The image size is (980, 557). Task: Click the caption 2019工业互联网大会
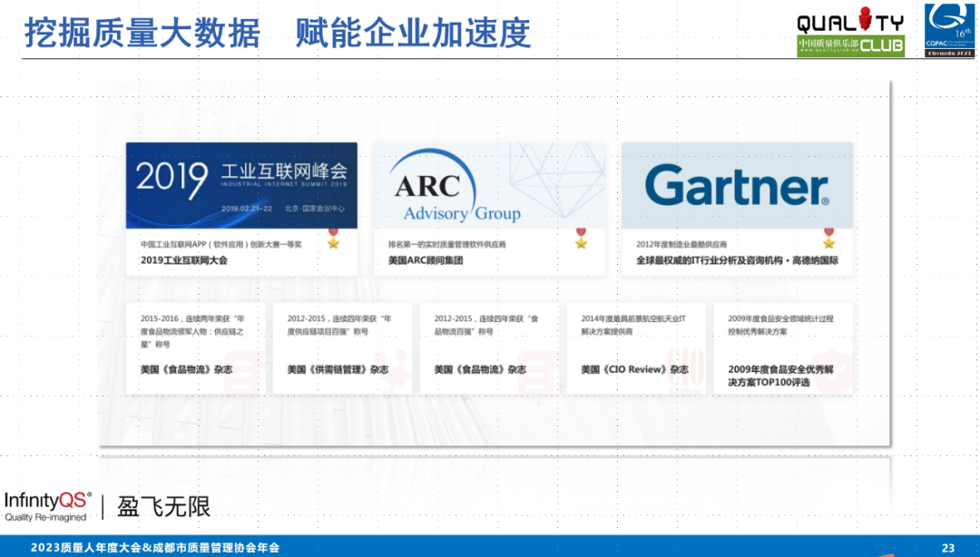tap(183, 260)
